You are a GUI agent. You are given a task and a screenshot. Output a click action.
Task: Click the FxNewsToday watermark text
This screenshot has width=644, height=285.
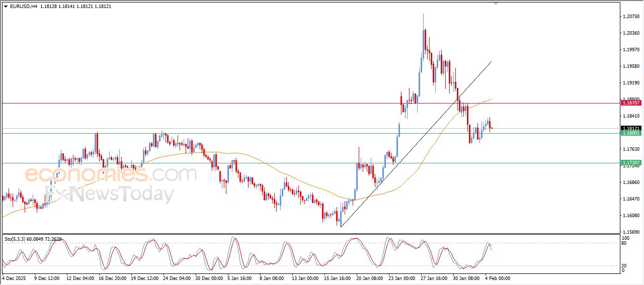[110, 194]
